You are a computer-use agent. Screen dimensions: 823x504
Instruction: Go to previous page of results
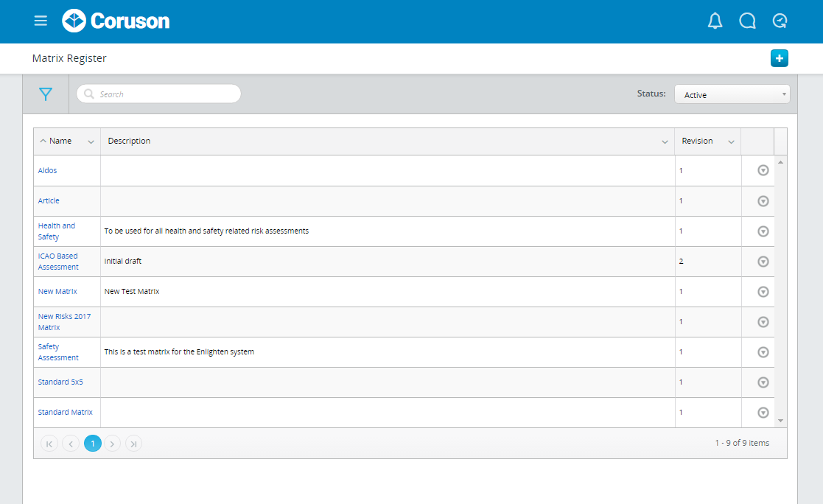71,444
